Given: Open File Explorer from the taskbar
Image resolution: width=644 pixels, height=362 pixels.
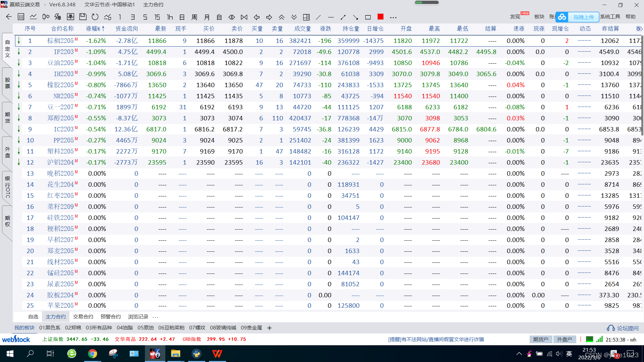Looking at the screenshot, I should click(x=175, y=354).
